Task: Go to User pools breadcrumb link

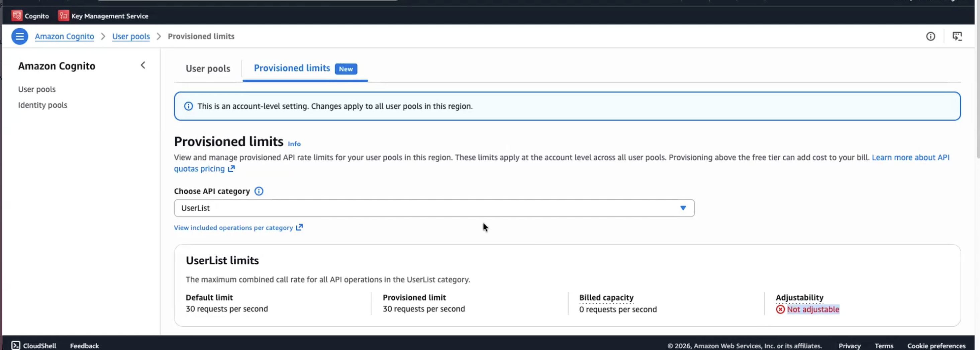Action: click(131, 36)
